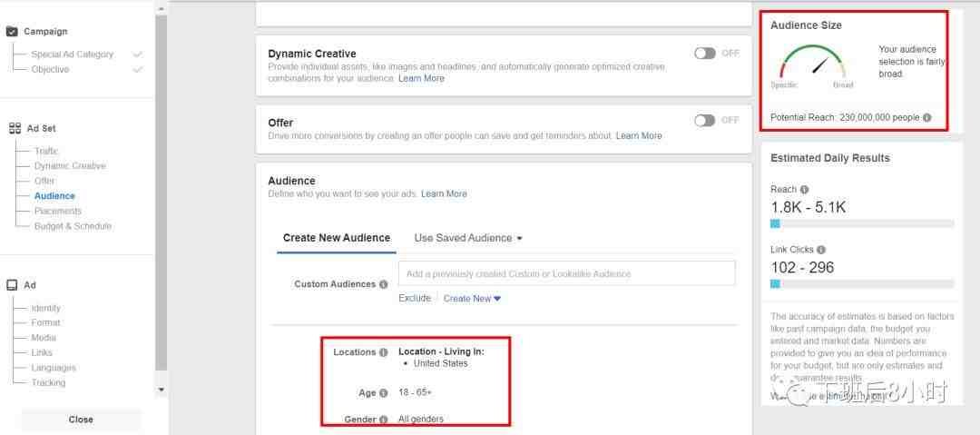The height and width of the screenshot is (435, 980).
Task: Click info icon beside Age label
Action: click(384, 393)
